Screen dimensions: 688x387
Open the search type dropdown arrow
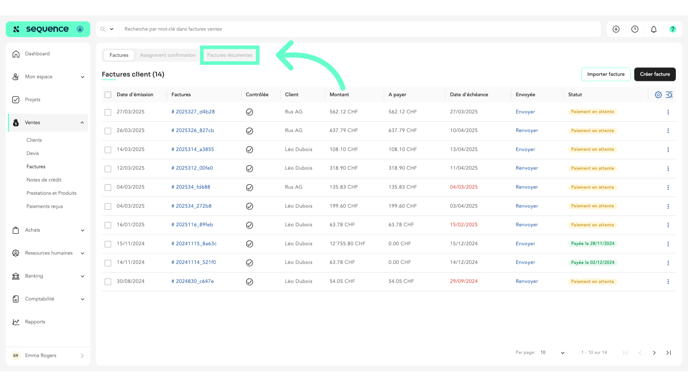pyautogui.click(x=111, y=29)
